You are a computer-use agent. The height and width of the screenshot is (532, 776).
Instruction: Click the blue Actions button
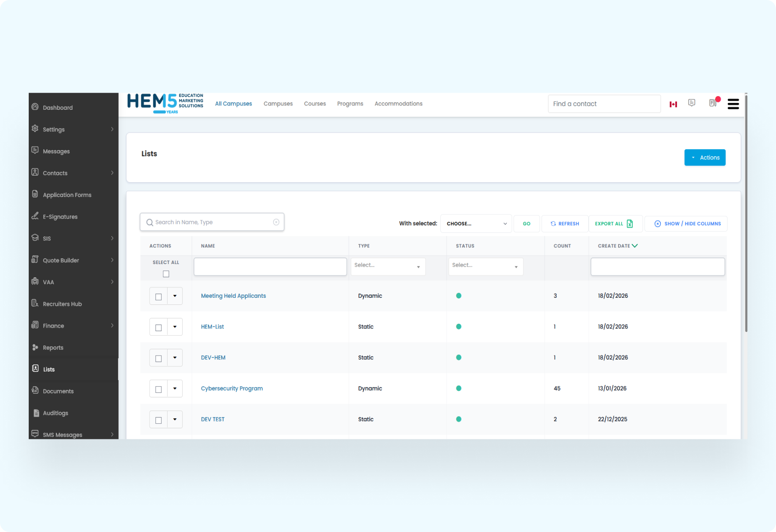pyautogui.click(x=705, y=157)
